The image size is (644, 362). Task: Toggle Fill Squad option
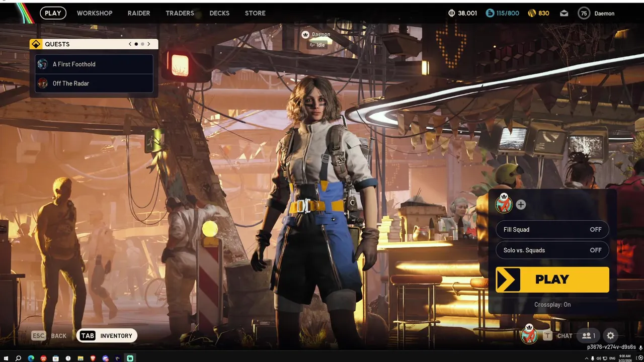click(552, 229)
